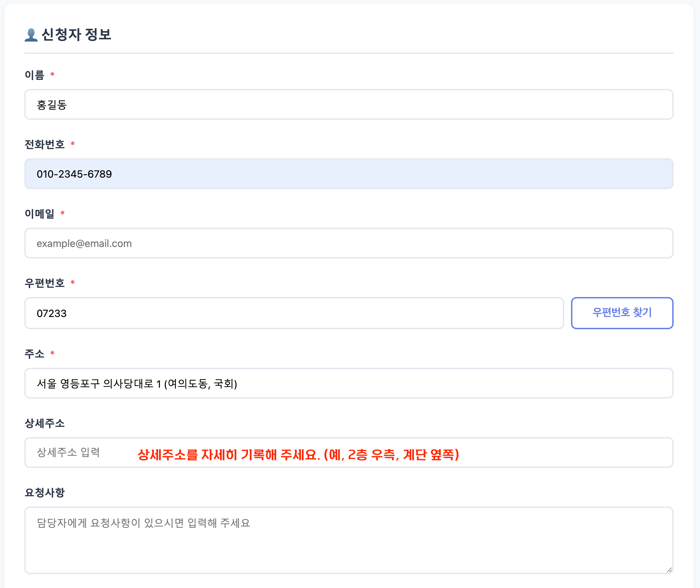
Task: Click the 주소 field label
Action: coord(35,354)
